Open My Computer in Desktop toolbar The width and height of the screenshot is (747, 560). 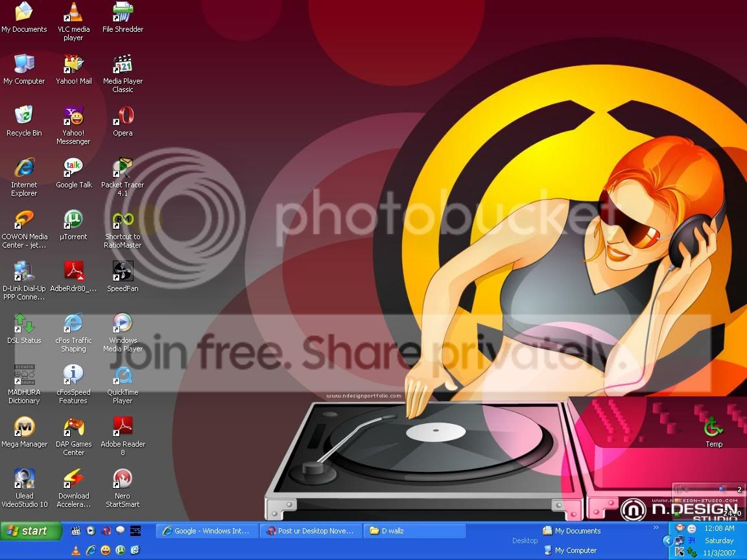click(x=571, y=550)
